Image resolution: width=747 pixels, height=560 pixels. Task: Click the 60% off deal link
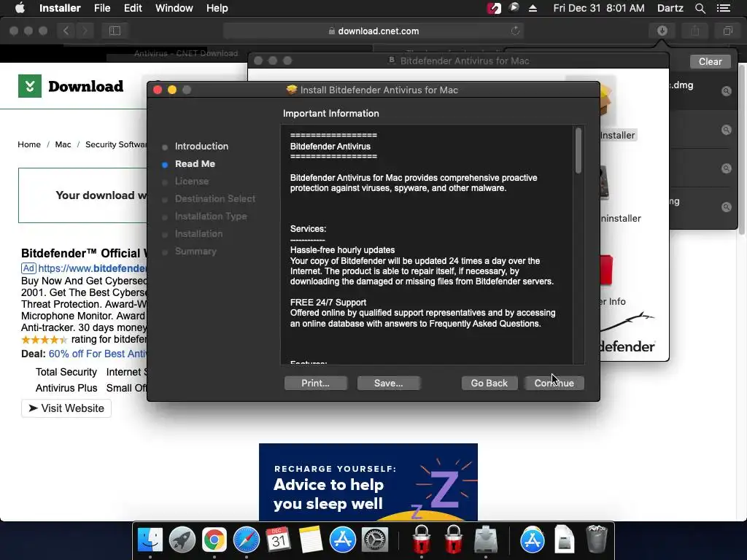point(98,354)
